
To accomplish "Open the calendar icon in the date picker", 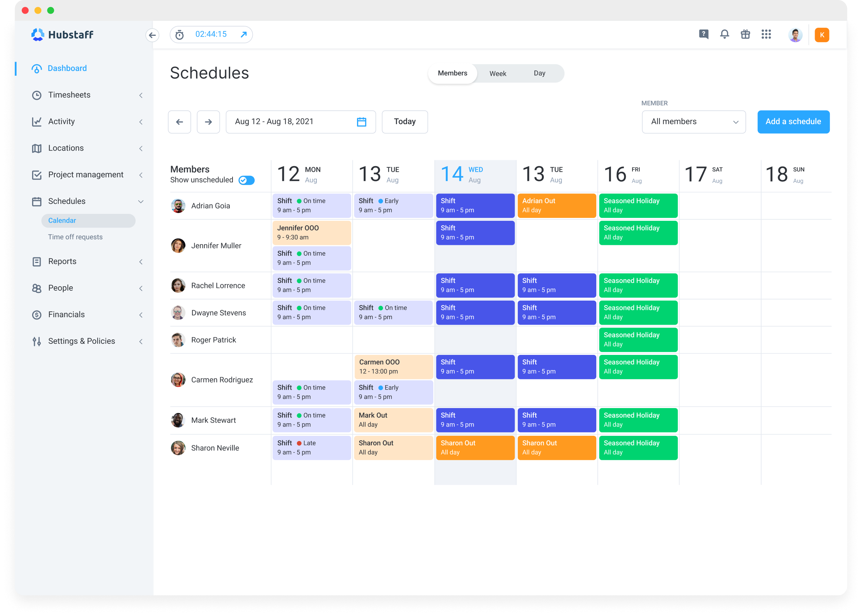I will tap(361, 122).
